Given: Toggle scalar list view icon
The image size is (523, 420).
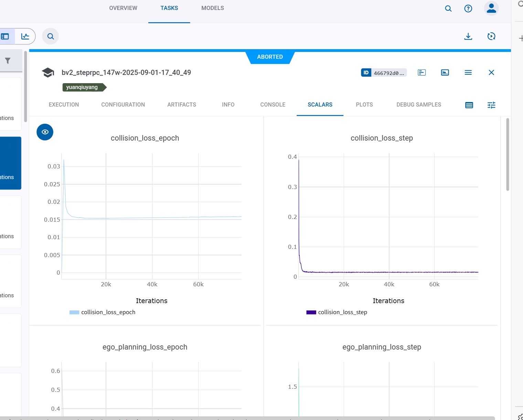Looking at the screenshot, I should [469, 105].
